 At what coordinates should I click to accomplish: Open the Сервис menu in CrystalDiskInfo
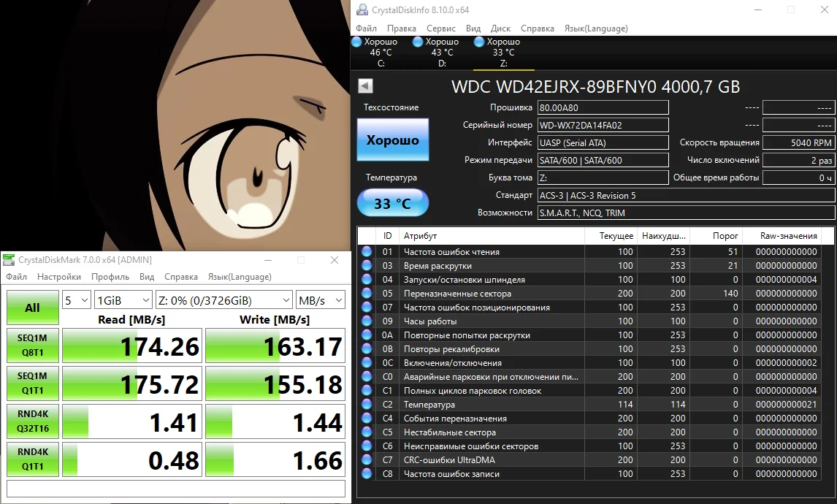click(441, 28)
